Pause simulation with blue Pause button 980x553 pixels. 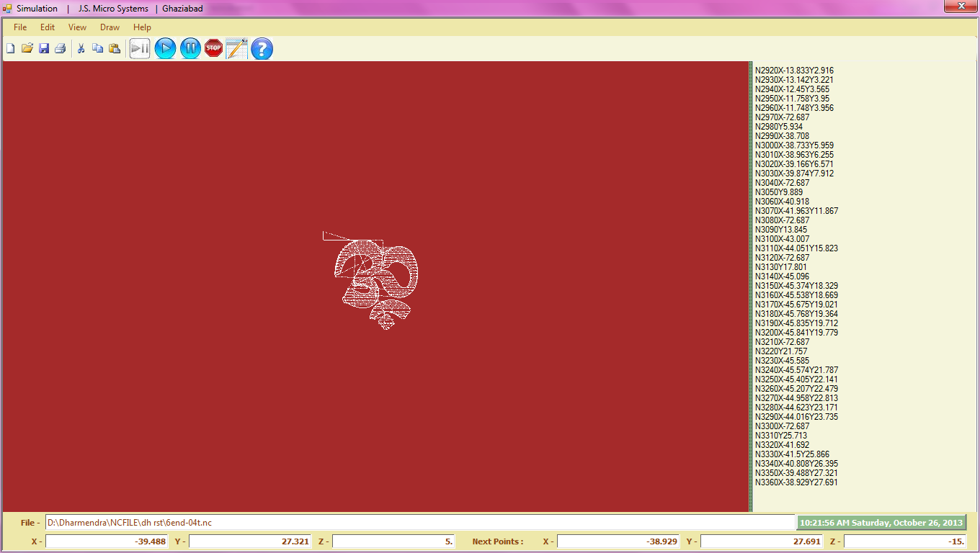190,49
